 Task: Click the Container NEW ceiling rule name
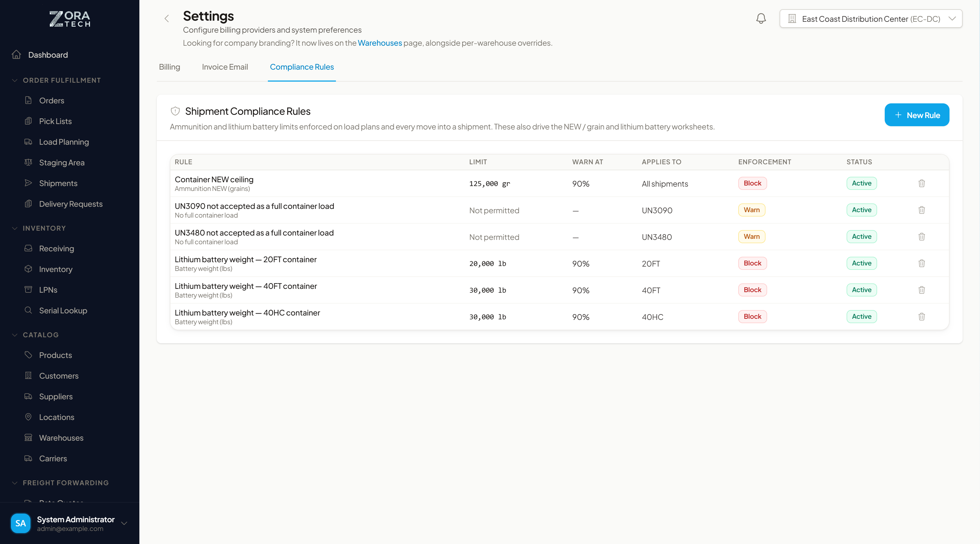[x=214, y=180]
